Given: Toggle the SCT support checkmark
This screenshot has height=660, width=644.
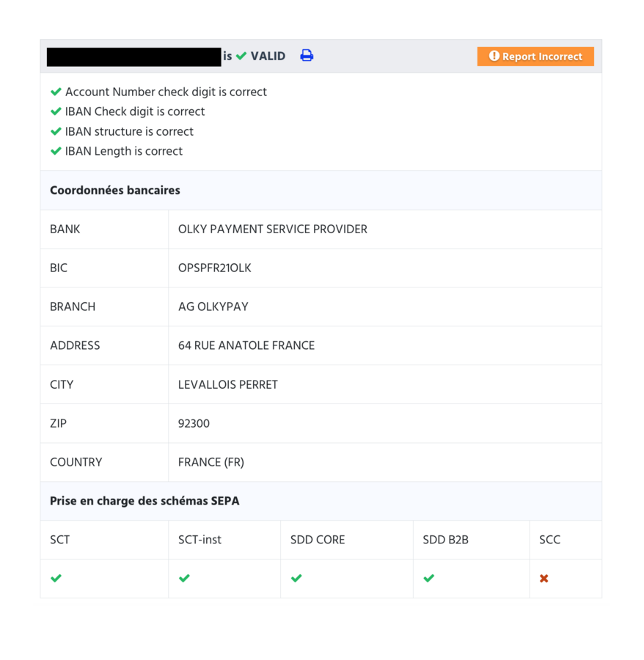Looking at the screenshot, I should tap(56, 578).
